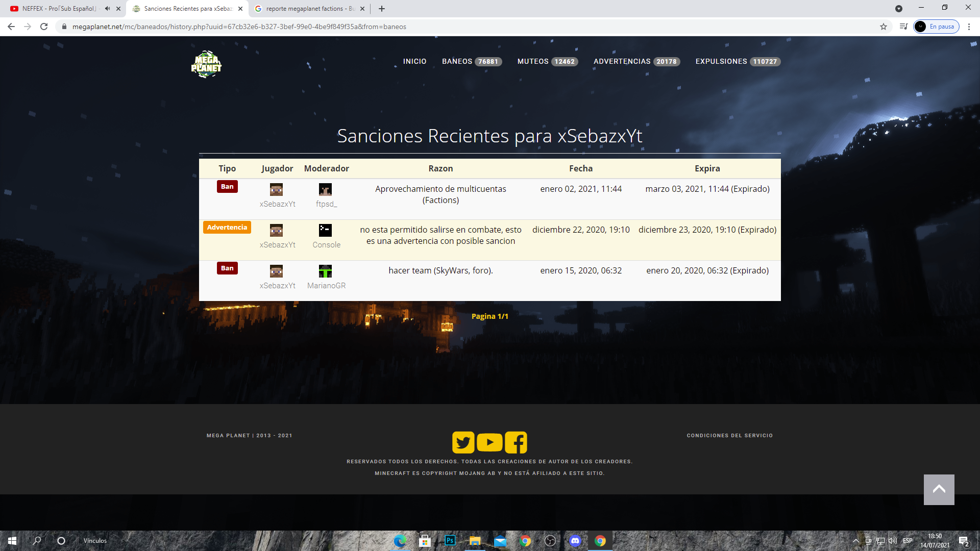Open the Facebook social icon in footer
Image resolution: width=980 pixels, height=551 pixels.
coord(516,442)
